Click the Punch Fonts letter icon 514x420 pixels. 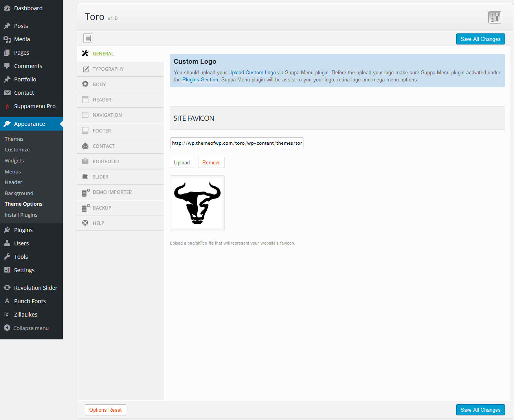click(7, 301)
